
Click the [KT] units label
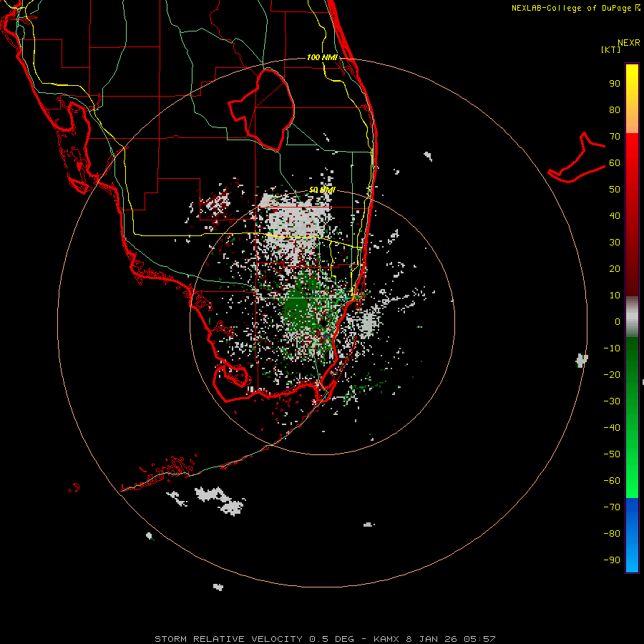pyautogui.click(x=611, y=49)
